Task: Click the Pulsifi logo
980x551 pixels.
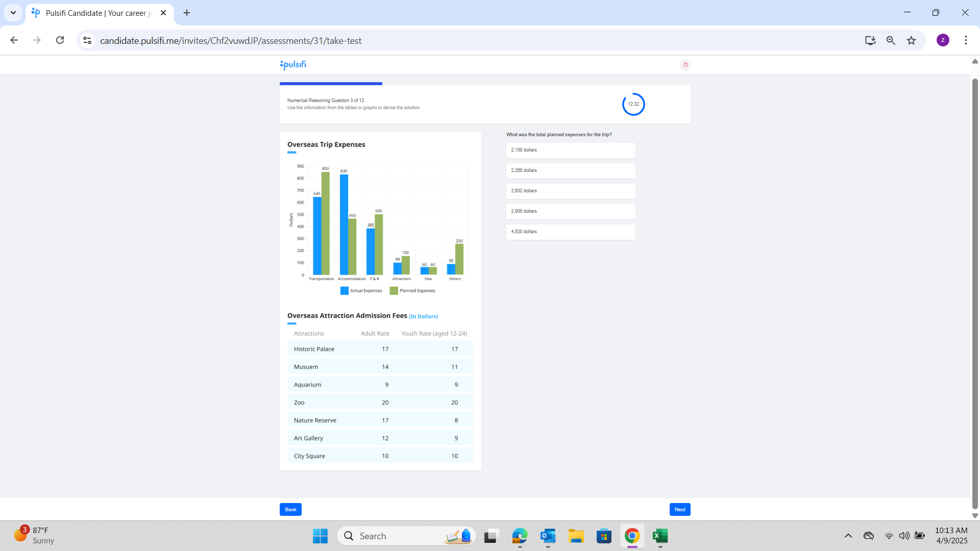Action: tap(293, 65)
